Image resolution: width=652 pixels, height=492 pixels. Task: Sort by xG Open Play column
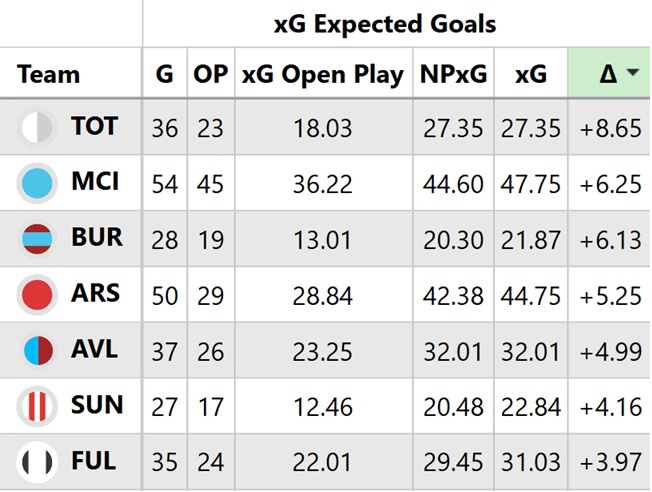pos(323,74)
